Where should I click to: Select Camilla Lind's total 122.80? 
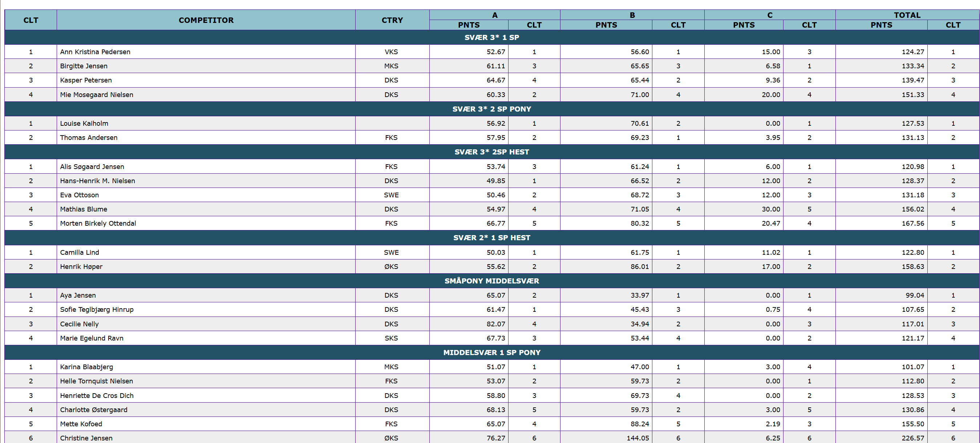coord(913,252)
